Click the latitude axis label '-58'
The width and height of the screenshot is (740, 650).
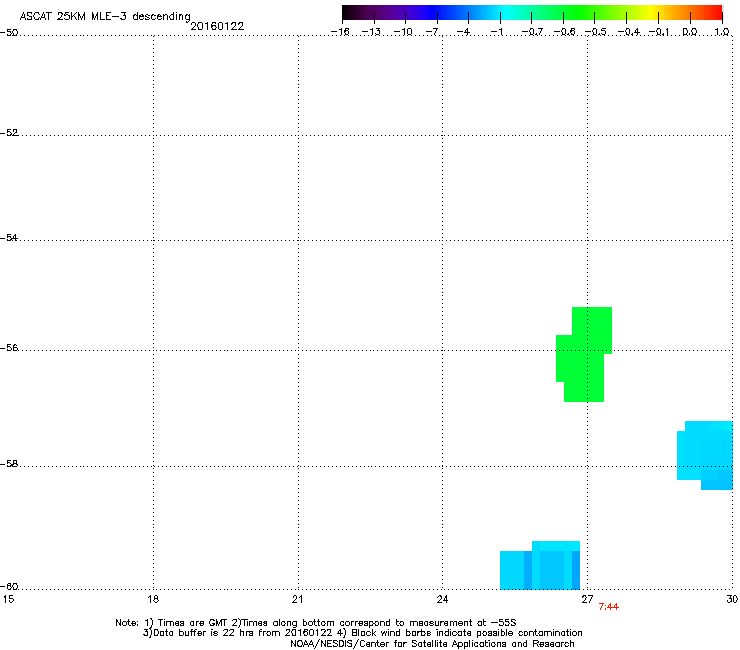pyautogui.click(x=9, y=464)
